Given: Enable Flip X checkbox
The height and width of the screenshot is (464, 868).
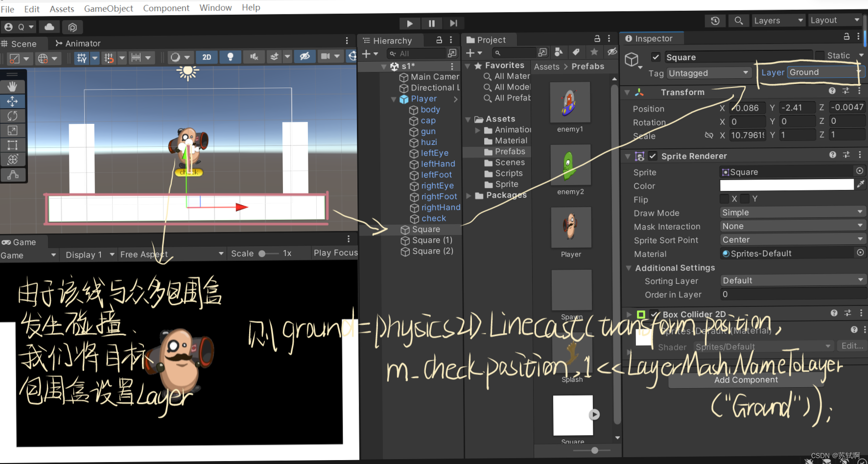Looking at the screenshot, I should click(724, 199).
